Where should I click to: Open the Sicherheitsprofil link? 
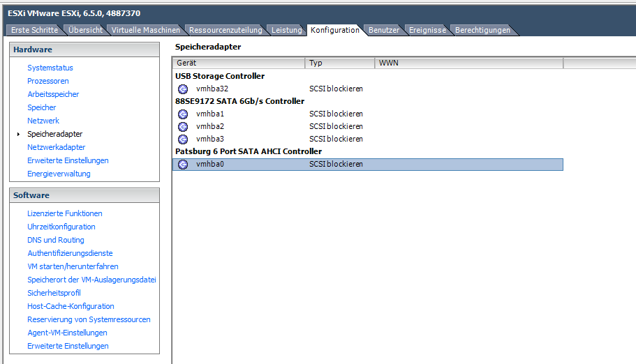pyautogui.click(x=54, y=293)
